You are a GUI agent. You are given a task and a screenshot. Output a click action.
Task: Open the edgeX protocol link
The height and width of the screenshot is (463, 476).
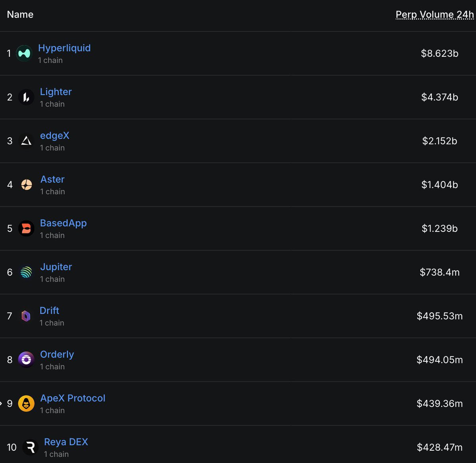pyautogui.click(x=55, y=135)
